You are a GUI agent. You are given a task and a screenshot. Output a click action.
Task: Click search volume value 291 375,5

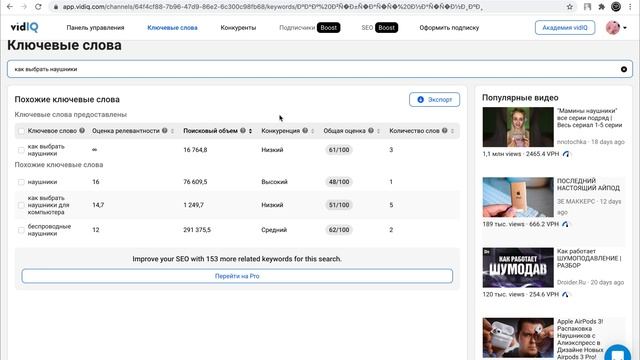(x=197, y=230)
